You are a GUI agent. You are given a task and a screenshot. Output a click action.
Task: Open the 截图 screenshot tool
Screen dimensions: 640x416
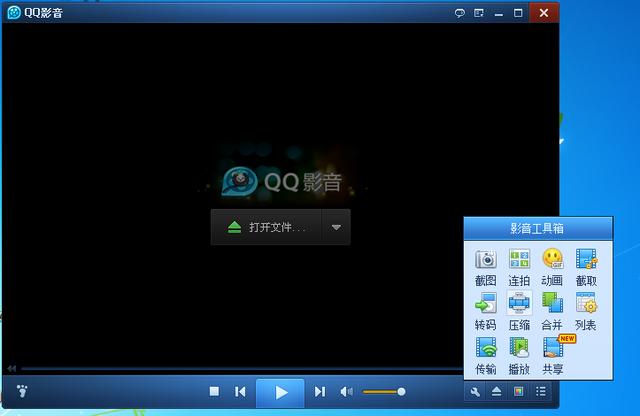point(485,267)
